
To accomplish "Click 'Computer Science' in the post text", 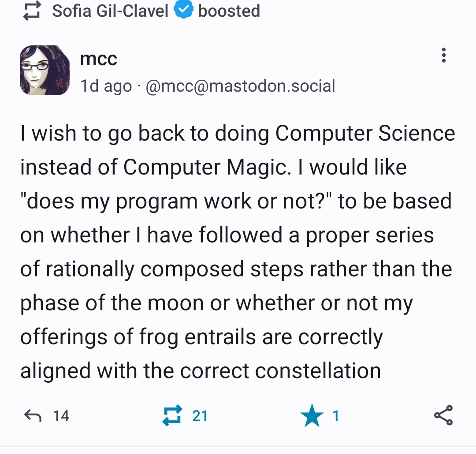I will click(x=365, y=134).
